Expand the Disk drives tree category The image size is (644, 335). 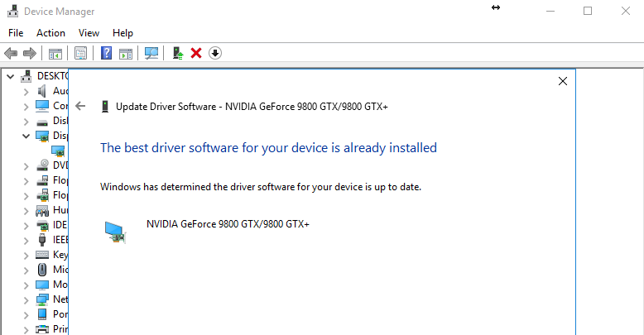pyautogui.click(x=26, y=122)
